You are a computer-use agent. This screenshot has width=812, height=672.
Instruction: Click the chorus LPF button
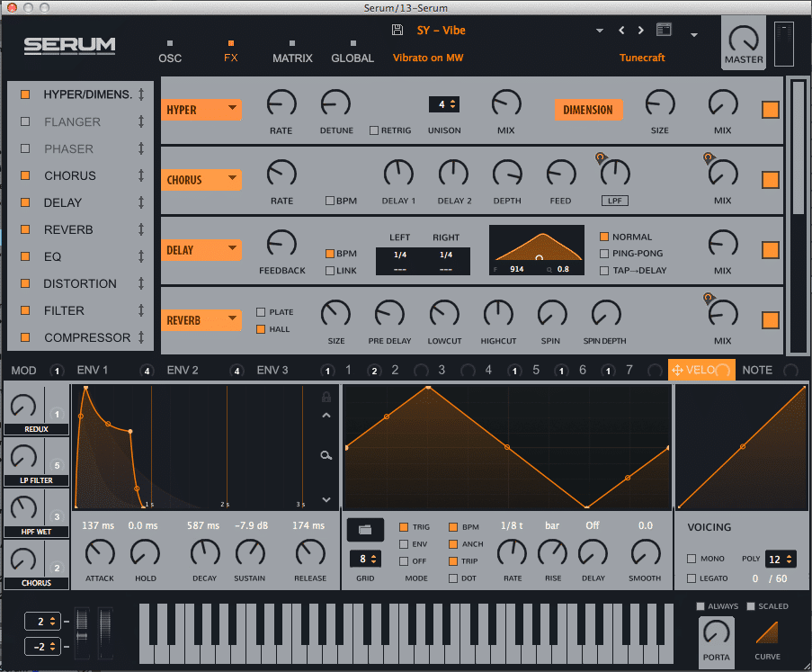point(615,201)
